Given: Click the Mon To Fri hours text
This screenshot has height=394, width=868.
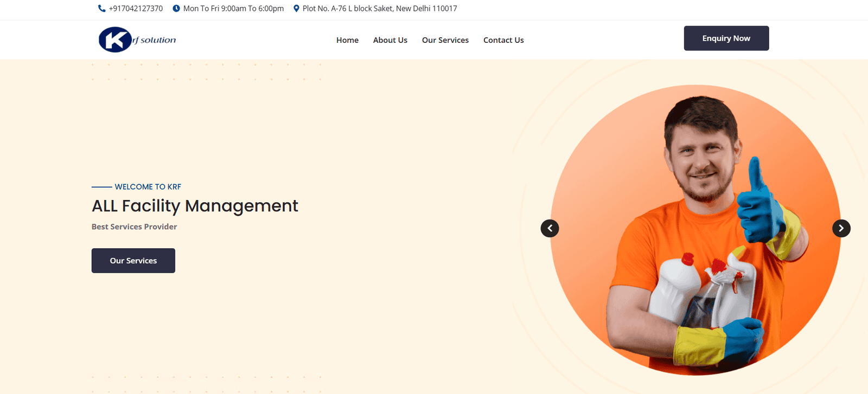Looking at the screenshot, I should (x=233, y=9).
